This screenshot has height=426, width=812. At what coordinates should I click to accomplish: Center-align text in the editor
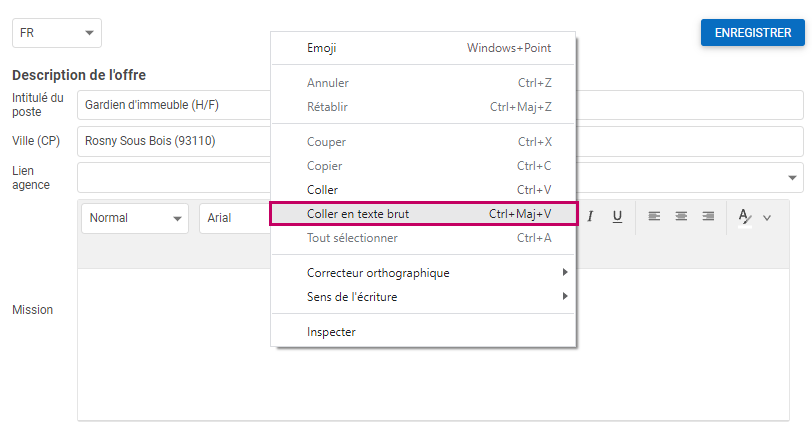click(x=681, y=216)
